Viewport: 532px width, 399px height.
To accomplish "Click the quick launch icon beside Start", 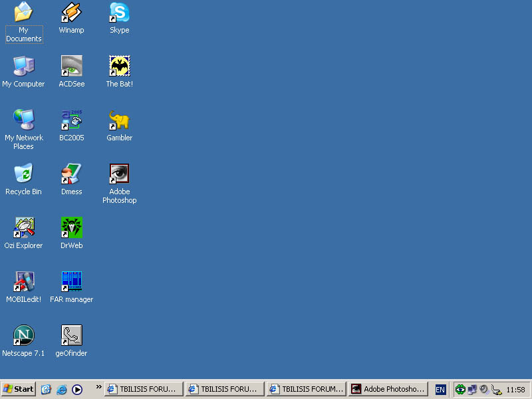I will click(x=46, y=389).
